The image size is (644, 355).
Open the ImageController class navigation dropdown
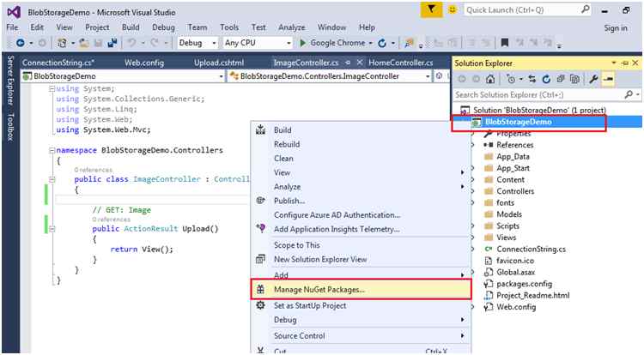[428, 76]
